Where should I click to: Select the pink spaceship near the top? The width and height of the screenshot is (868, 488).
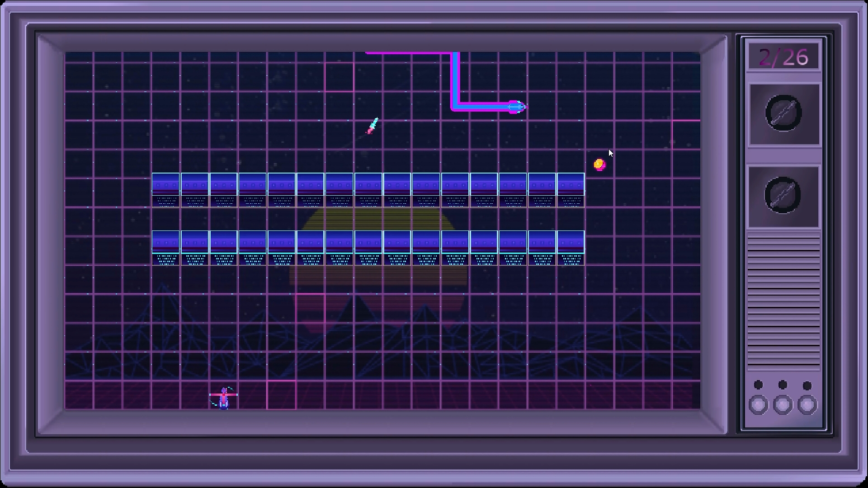(515, 106)
